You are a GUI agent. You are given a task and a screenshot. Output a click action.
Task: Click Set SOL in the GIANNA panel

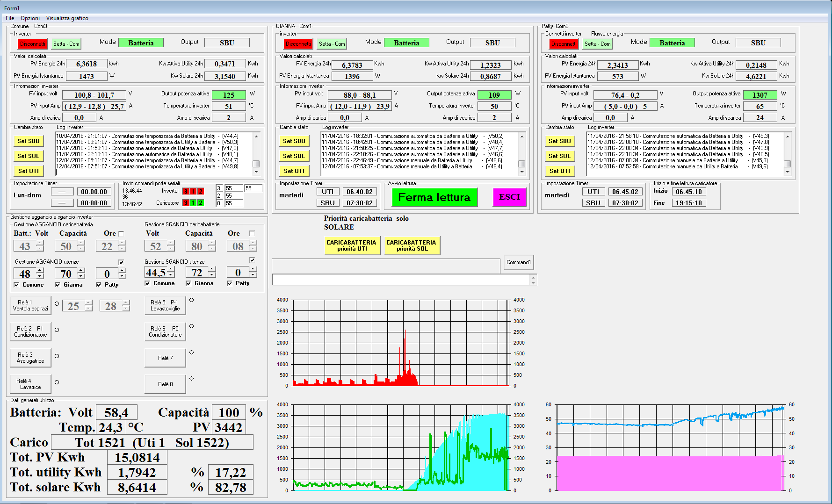coord(294,156)
